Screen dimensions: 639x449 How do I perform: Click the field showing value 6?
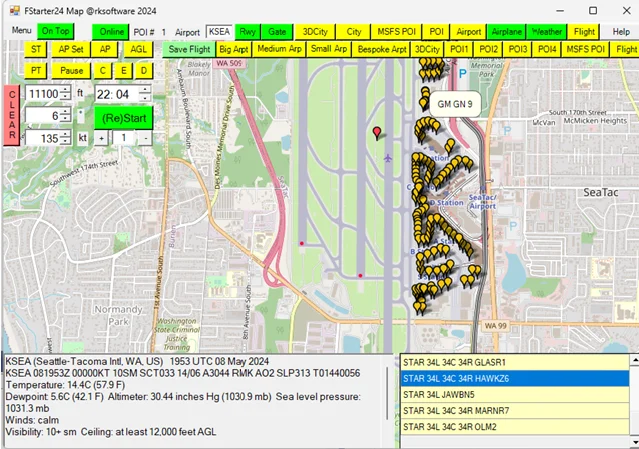click(x=42, y=116)
